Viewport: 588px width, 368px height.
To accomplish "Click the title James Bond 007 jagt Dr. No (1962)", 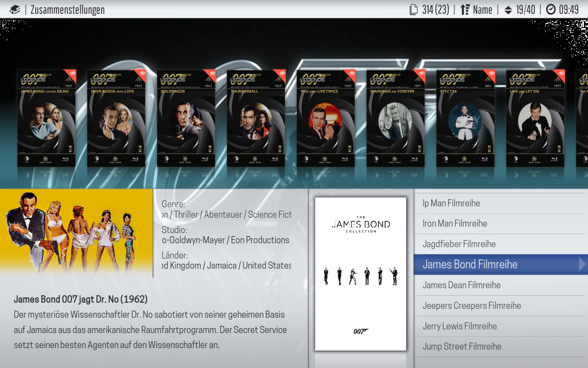I will [81, 300].
